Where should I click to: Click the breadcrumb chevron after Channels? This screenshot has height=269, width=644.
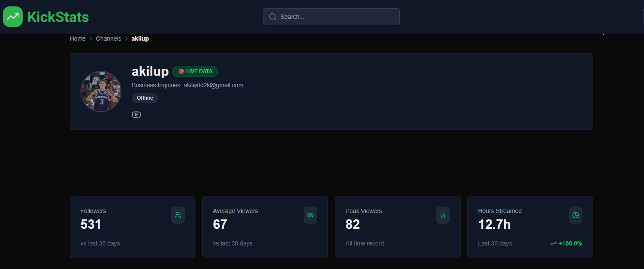click(x=127, y=38)
